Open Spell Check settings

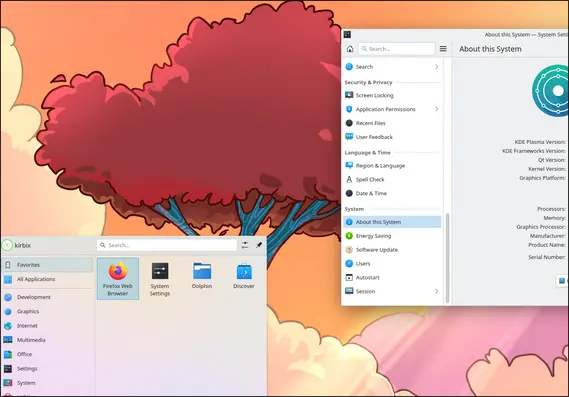(x=392, y=180)
